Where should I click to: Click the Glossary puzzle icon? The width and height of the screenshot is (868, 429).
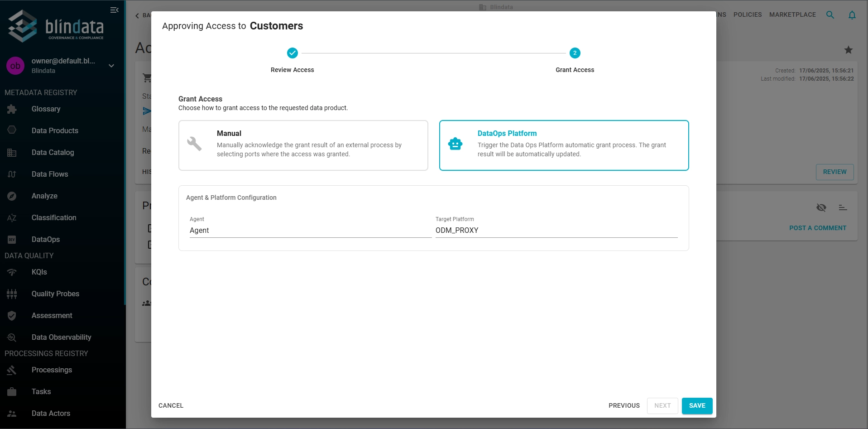(x=12, y=109)
